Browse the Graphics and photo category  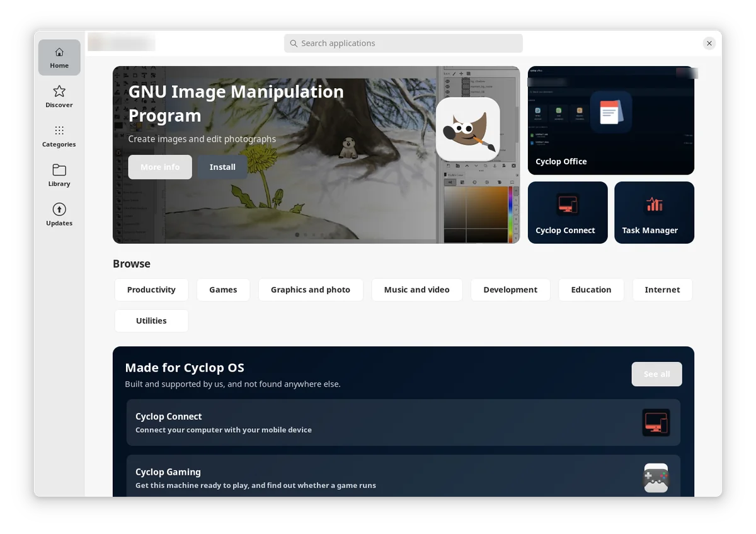pos(311,290)
